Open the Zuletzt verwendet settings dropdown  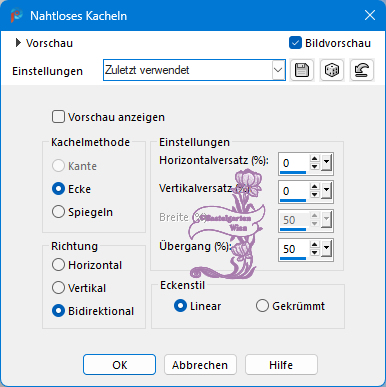[194, 70]
